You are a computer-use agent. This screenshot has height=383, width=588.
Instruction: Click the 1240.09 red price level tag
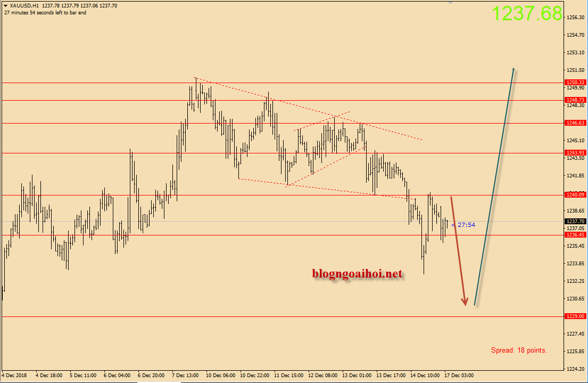click(x=575, y=195)
